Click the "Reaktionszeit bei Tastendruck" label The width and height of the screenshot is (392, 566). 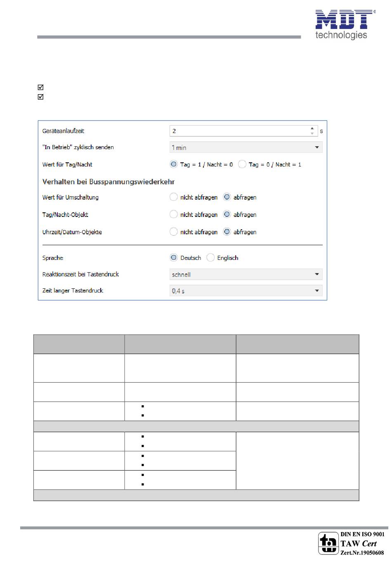80,274
